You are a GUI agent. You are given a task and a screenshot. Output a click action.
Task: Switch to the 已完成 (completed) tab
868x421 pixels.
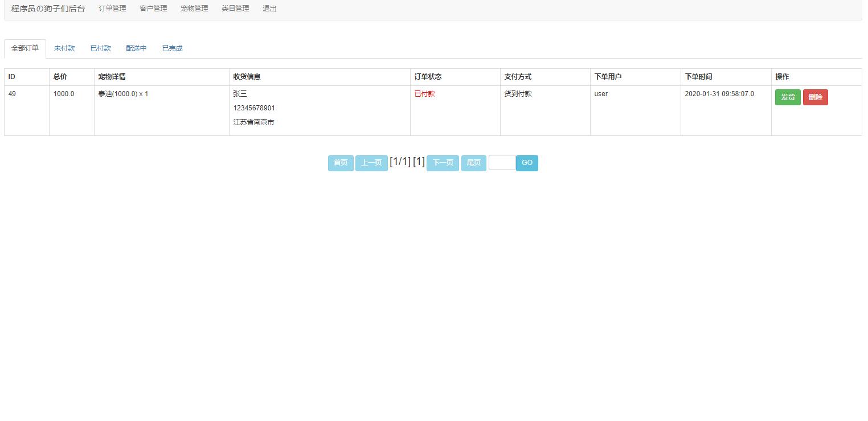pos(172,48)
